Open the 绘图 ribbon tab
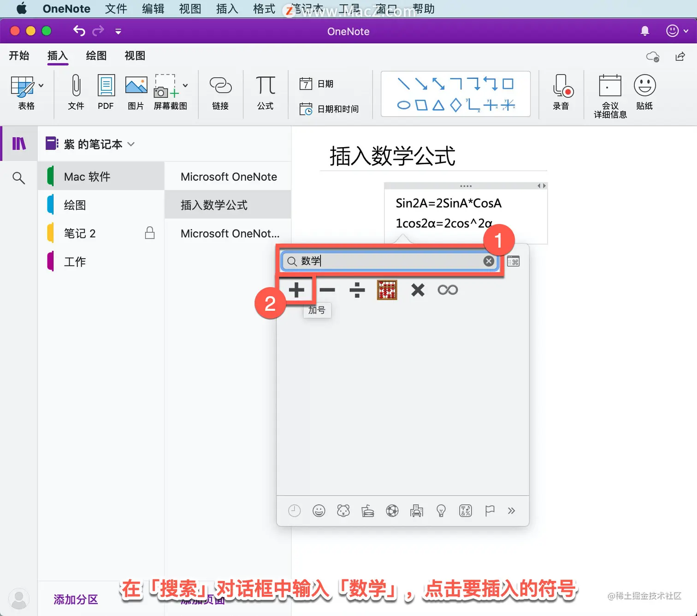This screenshot has width=697, height=616. (96, 56)
